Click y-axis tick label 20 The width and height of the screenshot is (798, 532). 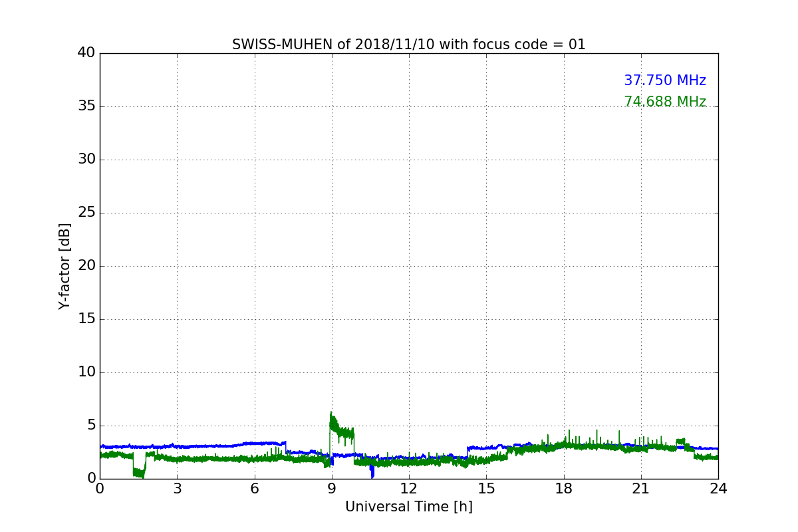86,266
